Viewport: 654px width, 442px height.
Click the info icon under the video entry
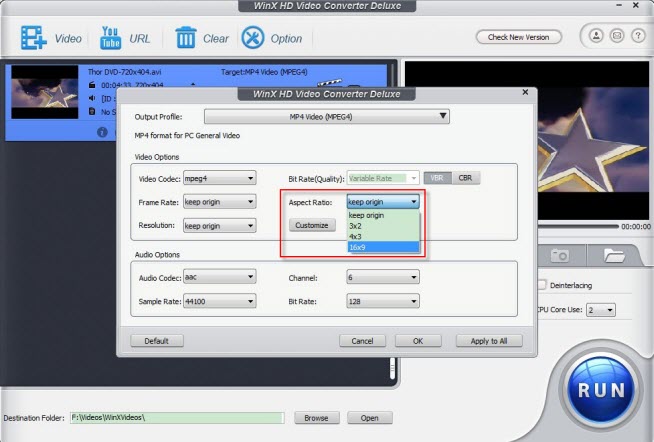pos(102,132)
